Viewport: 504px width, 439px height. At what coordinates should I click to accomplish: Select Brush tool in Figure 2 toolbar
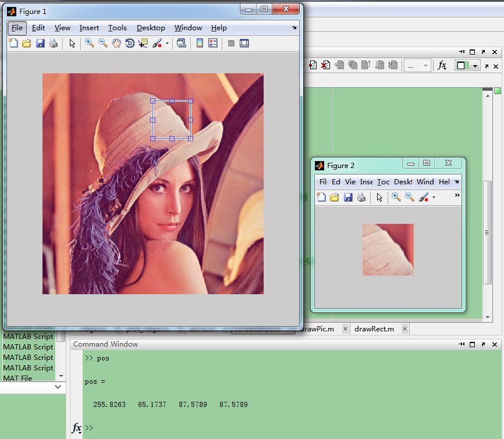click(x=423, y=197)
